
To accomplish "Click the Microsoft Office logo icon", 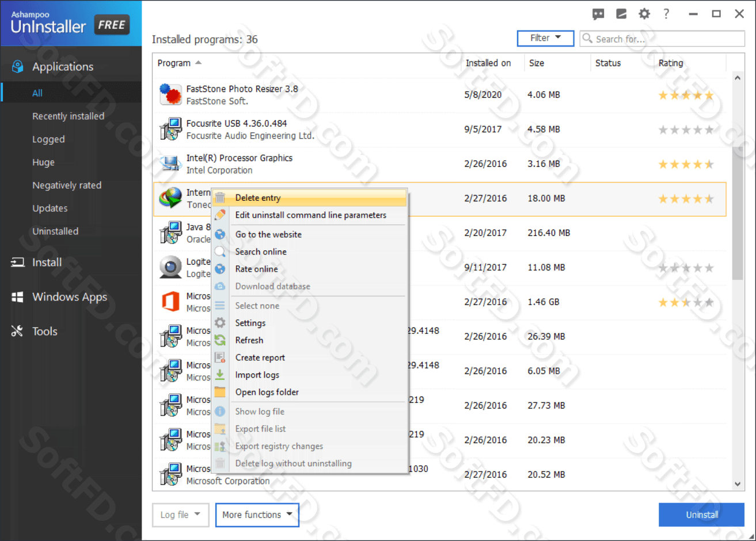I will [x=170, y=302].
